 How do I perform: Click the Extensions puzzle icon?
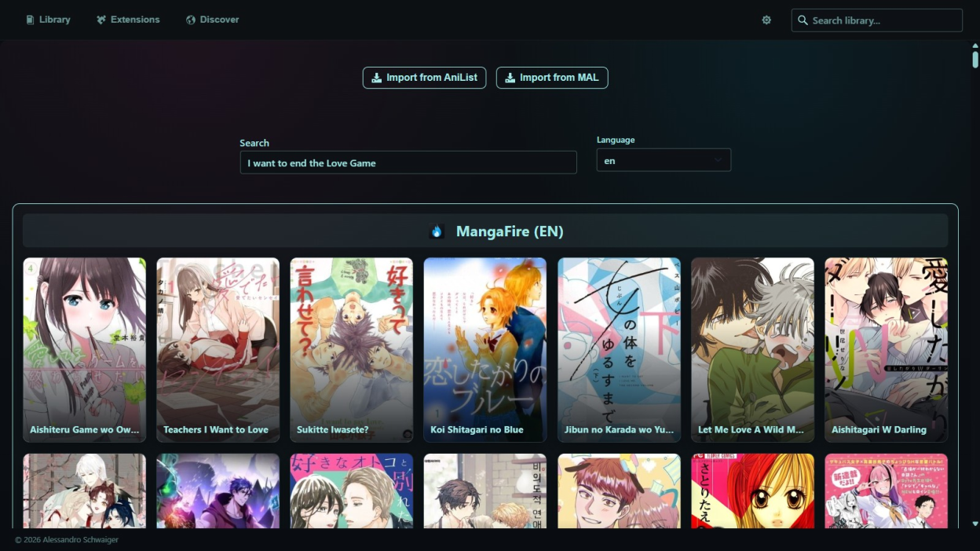101,20
